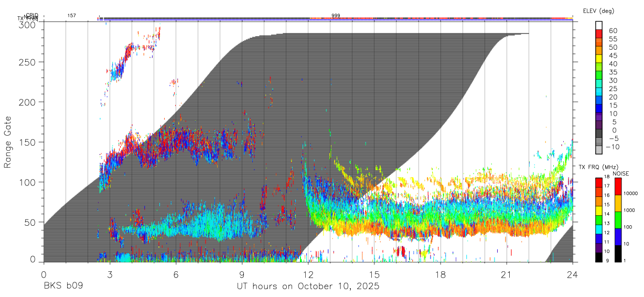
Task: Click the '21' tick label on the UT hours axis
Action: point(507,274)
